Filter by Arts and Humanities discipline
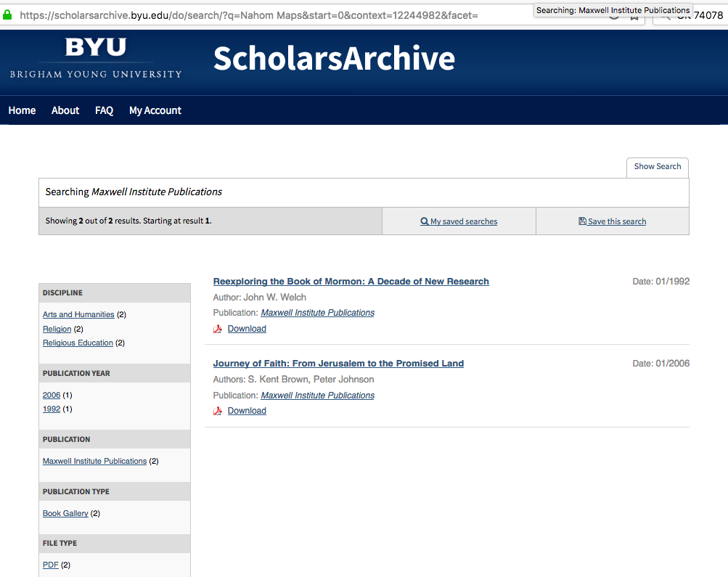 [78, 314]
